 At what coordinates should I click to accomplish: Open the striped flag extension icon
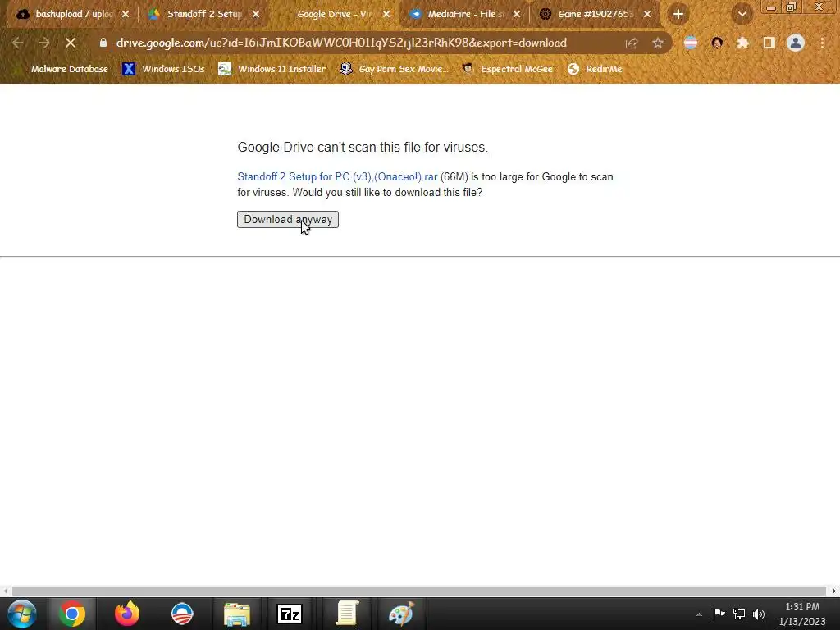(x=691, y=43)
